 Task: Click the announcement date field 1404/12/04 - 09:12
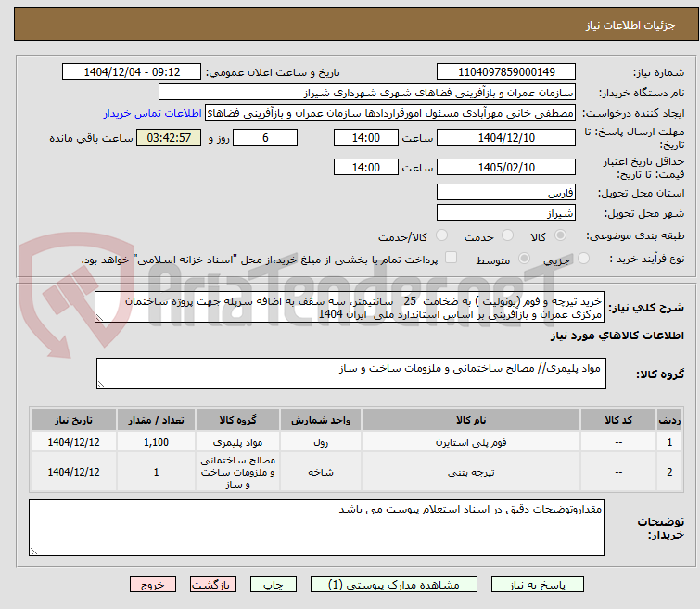coord(132,72)
